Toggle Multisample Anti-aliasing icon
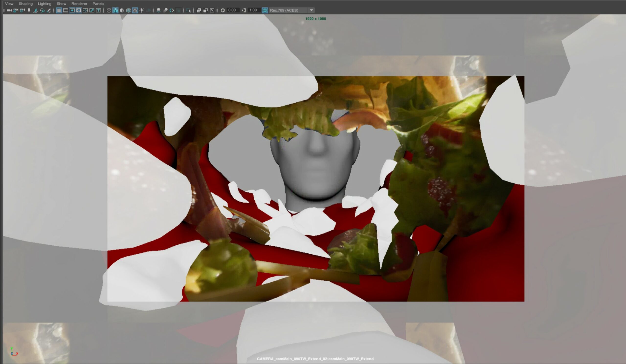This screenshot has width=626, height=364. pos(172,10)
